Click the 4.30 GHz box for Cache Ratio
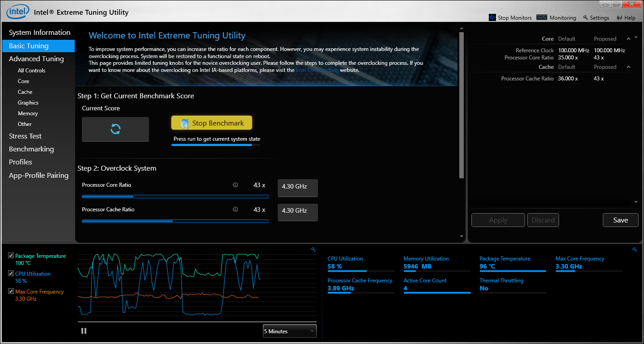Viewport: 644px width, 344px height. click(x=298, y=212)
